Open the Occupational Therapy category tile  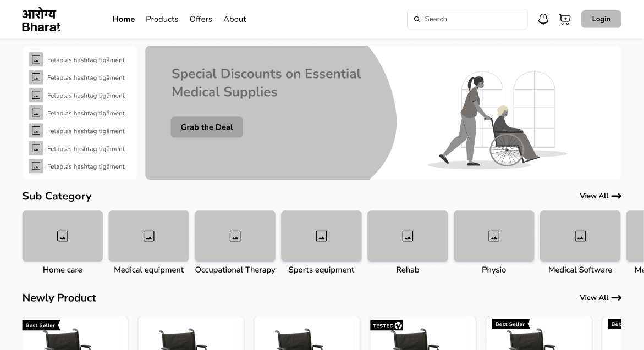235,236
